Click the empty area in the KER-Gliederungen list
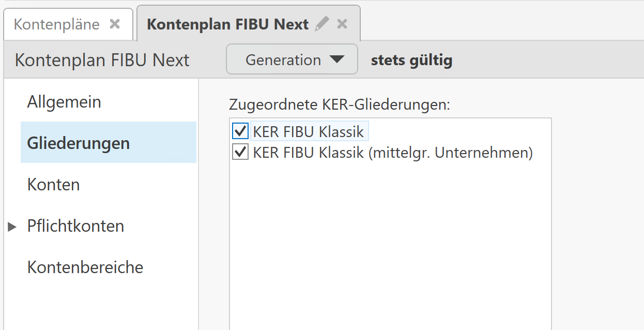The image size is (644, 330). tap(390, 243)
